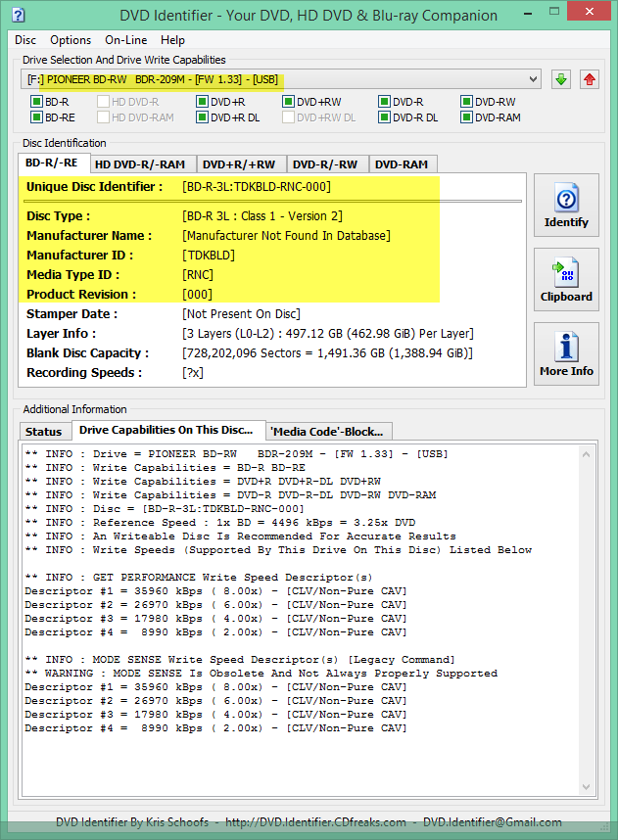Switch to the DVD-RAM tab

coord(402,164)
